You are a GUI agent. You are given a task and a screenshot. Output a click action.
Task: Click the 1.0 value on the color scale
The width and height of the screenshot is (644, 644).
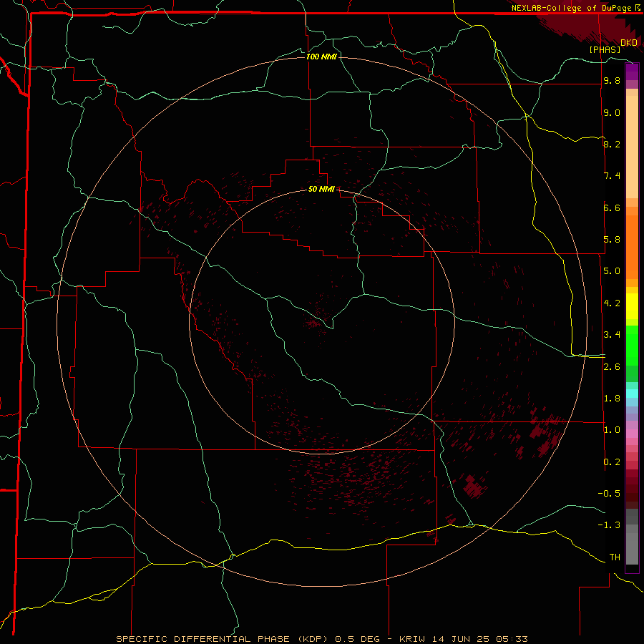[612, 430]
